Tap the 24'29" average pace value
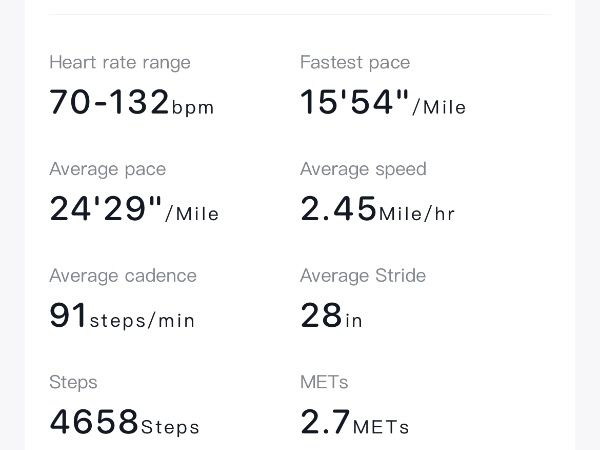This screenshot has height=450, width=600. [106, 209]
